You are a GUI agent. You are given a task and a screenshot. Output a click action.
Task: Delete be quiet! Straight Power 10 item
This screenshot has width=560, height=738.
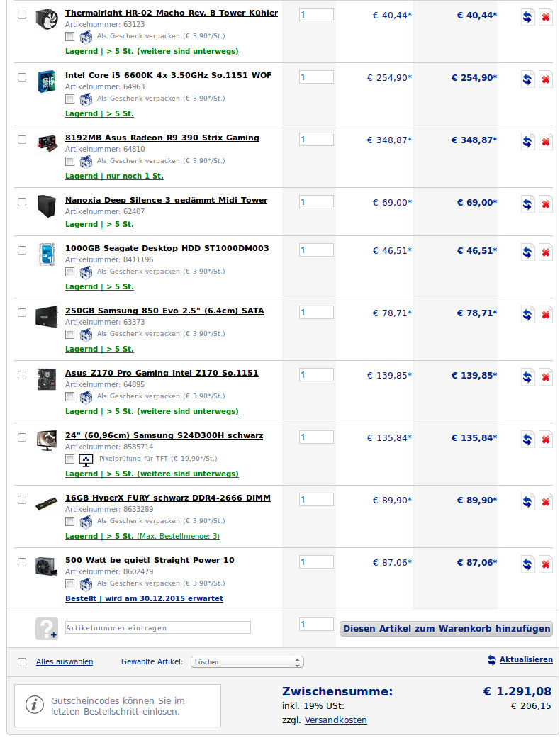[x=546, y=564]
